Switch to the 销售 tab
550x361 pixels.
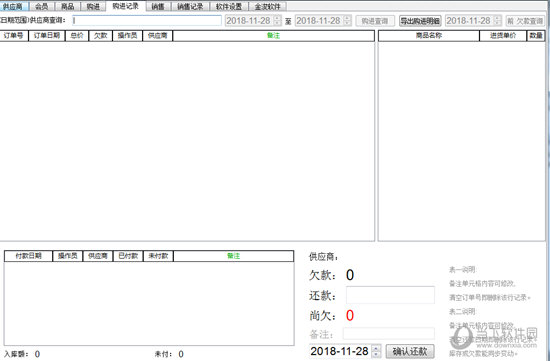[158, 6]
